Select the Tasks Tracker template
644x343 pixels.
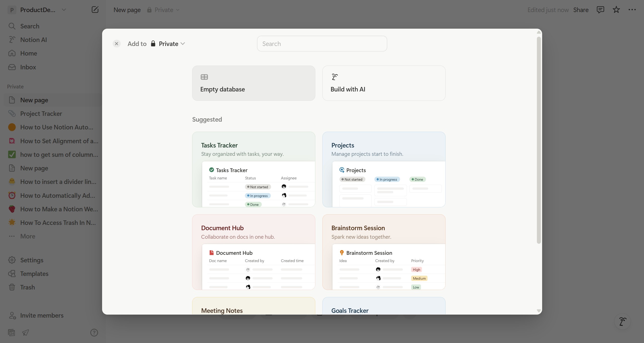(253, 169)
